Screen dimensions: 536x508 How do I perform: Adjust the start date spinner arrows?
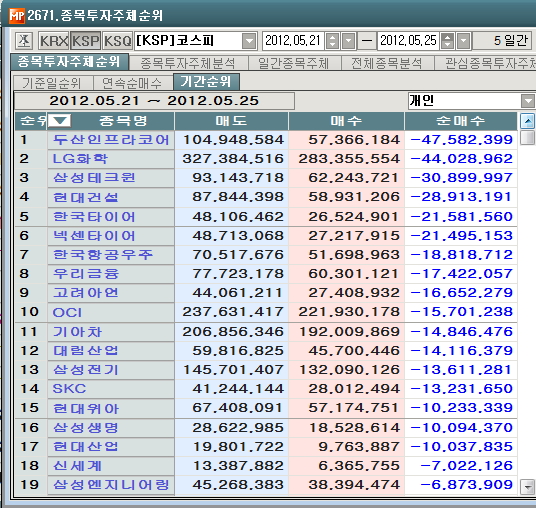(x=332, y=41)
